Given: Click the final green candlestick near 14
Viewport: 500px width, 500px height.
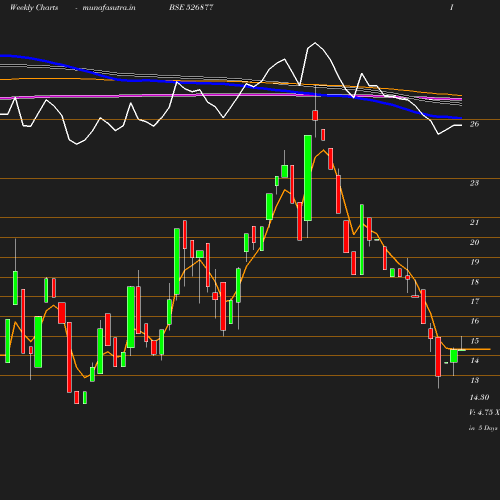Looking at the screenshot, I should [x=454, y=356].
